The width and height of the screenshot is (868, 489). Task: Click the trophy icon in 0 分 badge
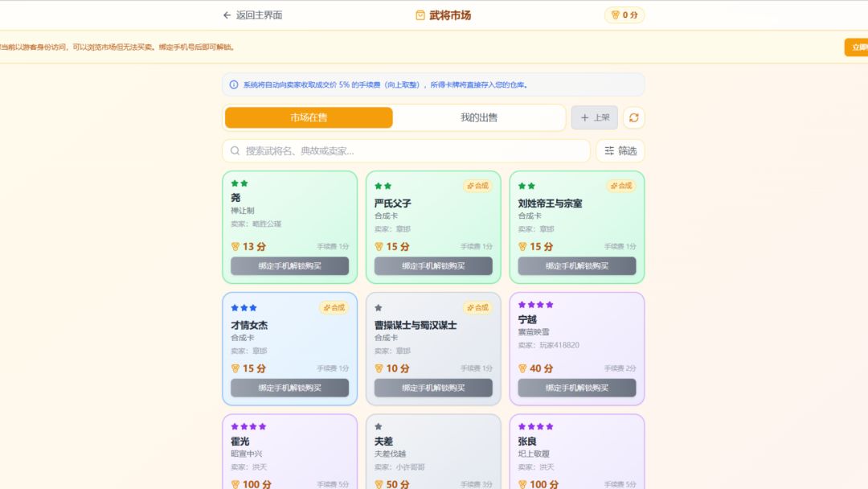coord(615,15)
